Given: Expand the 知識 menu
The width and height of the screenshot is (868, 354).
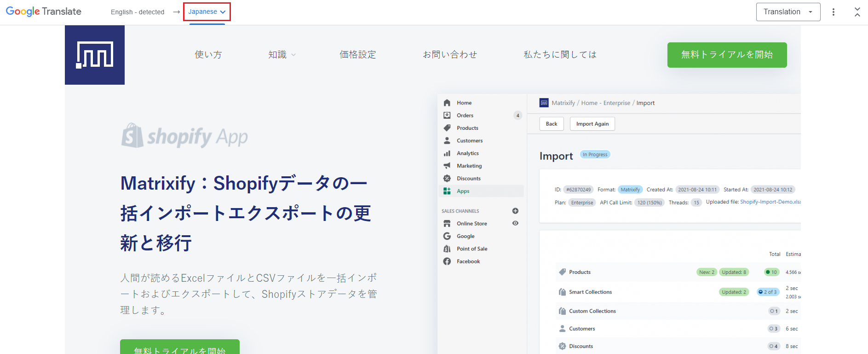Looking at the screenshot, I should (282, 55).
